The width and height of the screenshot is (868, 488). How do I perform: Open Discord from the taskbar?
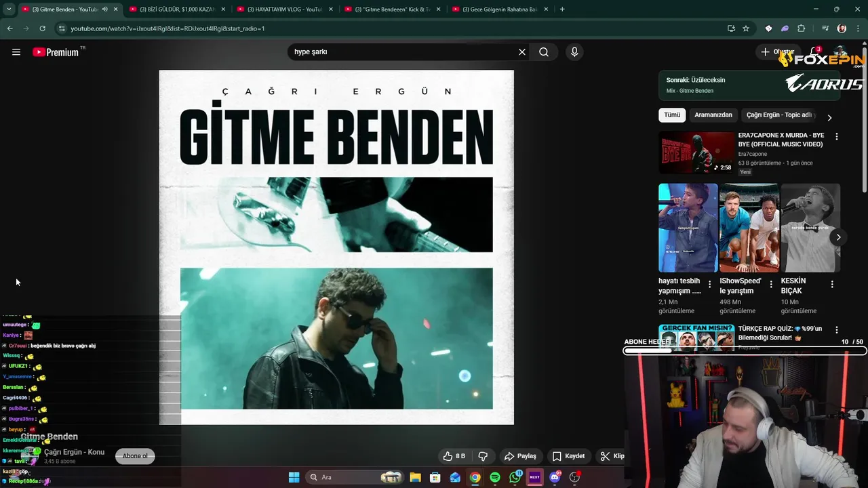point(555,477)
